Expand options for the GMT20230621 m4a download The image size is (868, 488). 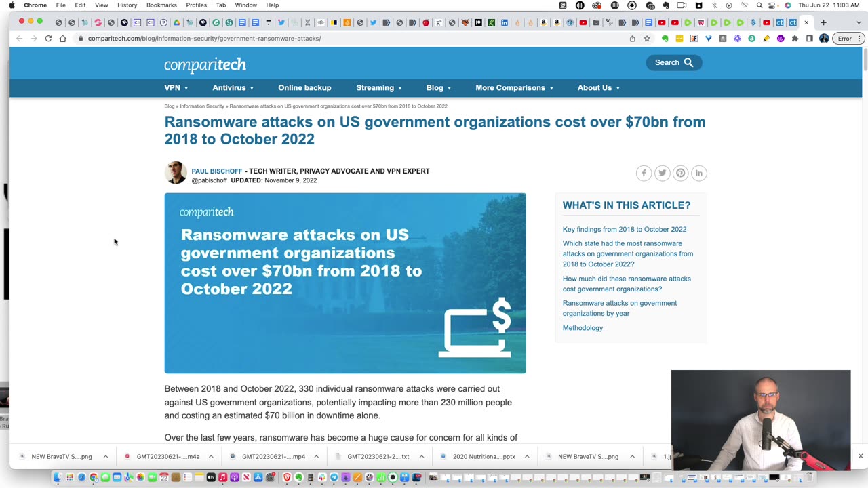tap(211, 457)
